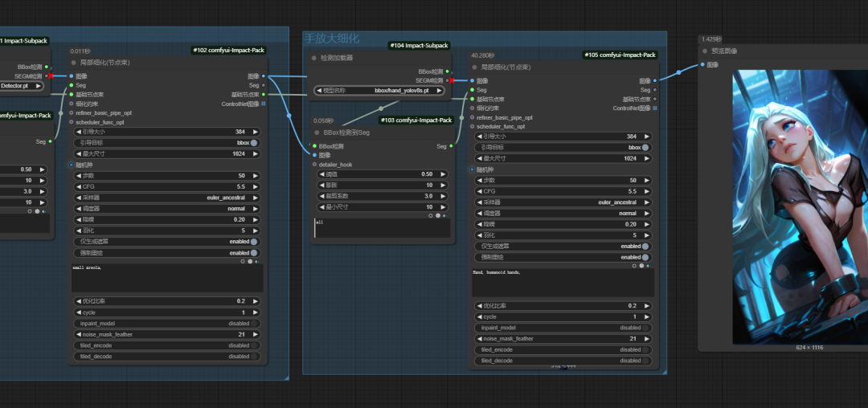Click the 随机种 input dot on node #105
The width and height of the screenshot is (868, 408).
(473, 169)
